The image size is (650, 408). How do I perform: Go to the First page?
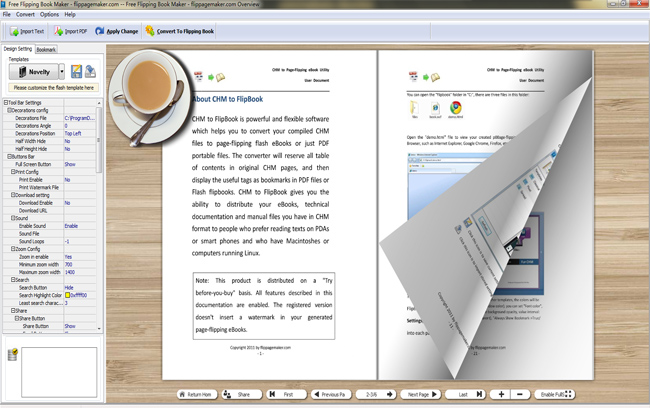[286, 394]
